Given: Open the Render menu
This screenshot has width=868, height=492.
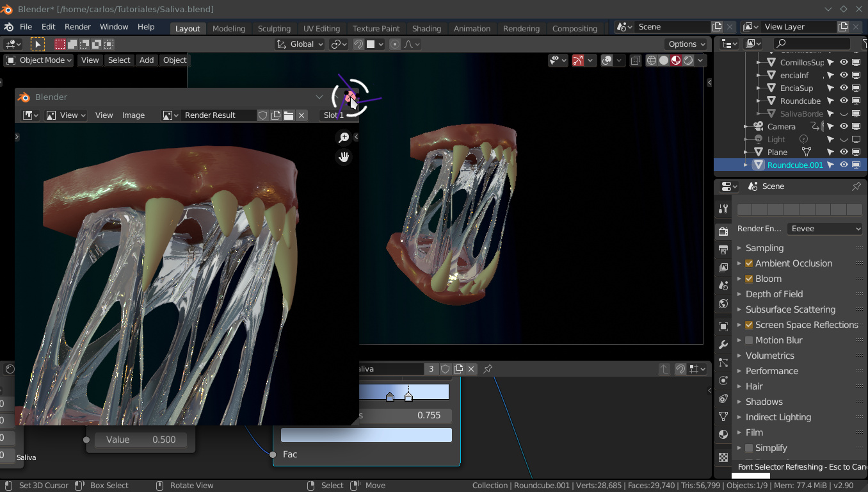Looking at the screenshot, I should click(77, 27).
